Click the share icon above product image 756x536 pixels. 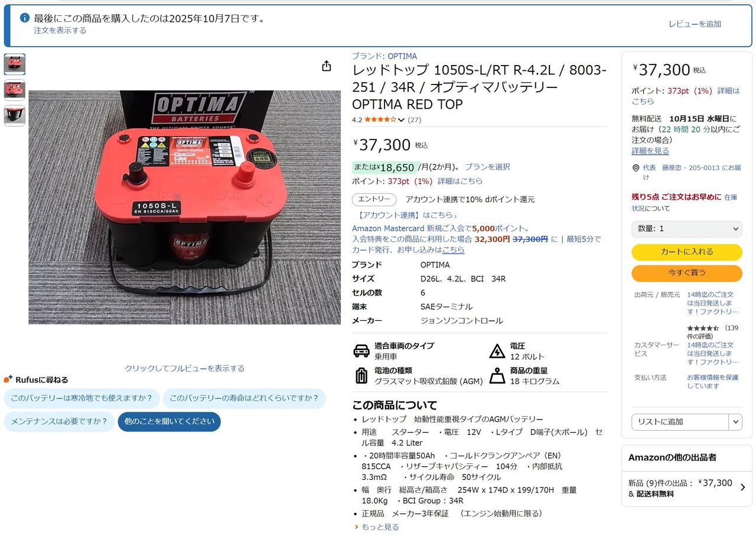point(327,66)
